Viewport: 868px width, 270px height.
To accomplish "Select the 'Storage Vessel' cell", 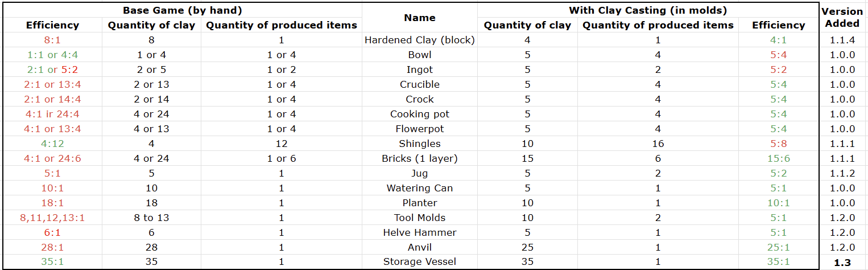I will pos(419,262).
